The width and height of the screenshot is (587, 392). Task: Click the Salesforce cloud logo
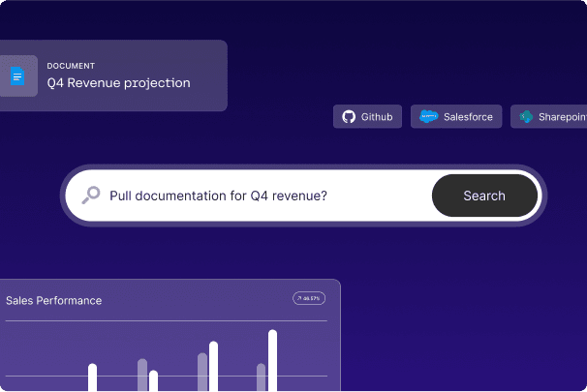428,117
